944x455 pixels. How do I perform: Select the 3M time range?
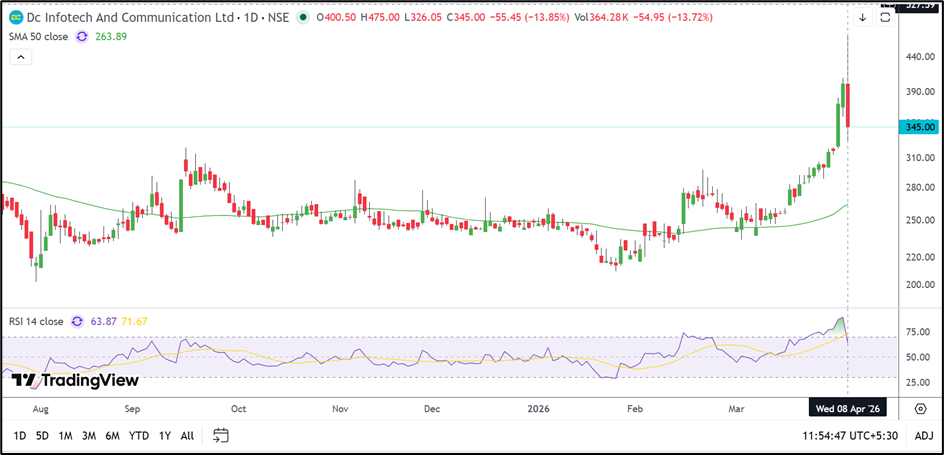pyautogui.click(x=88, y=435)
